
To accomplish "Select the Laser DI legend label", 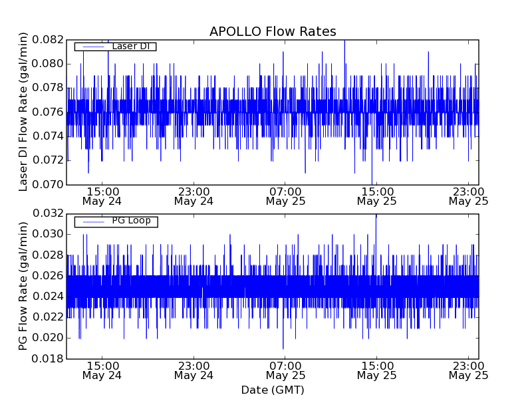I will point(130,46).
